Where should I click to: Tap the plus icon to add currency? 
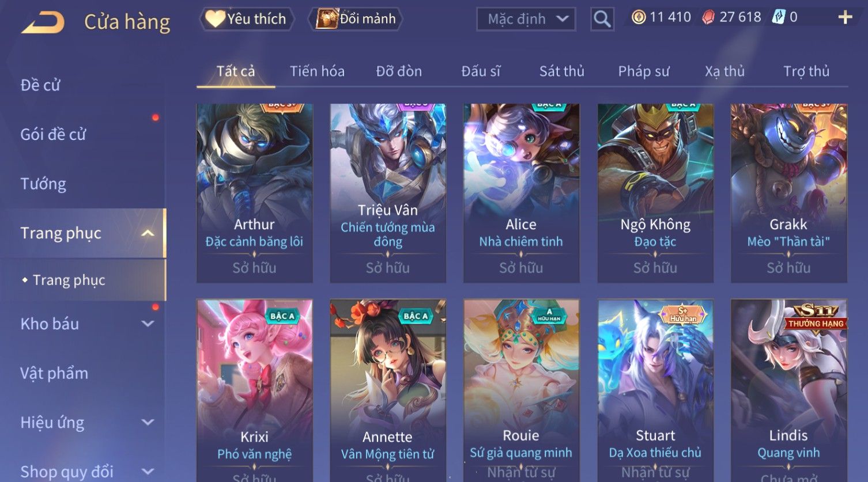845,17
